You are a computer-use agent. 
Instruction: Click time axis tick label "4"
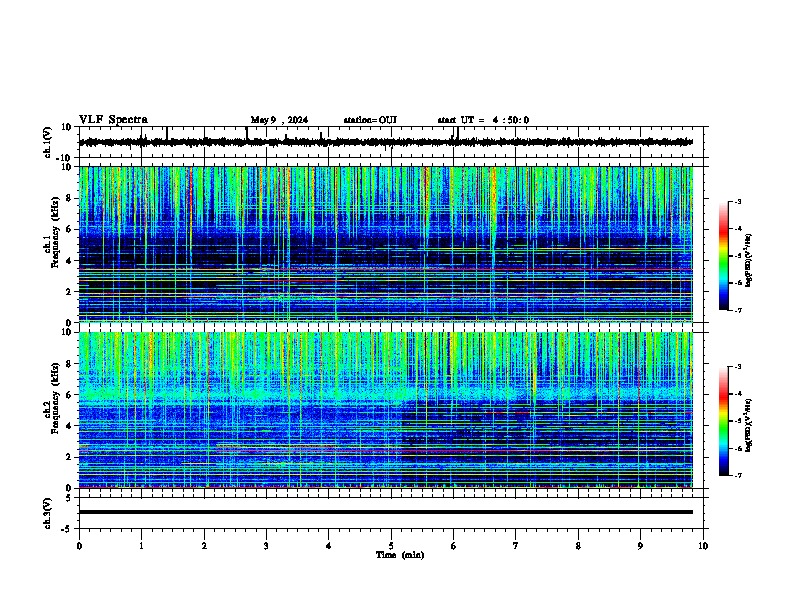[x=329, y=546]
